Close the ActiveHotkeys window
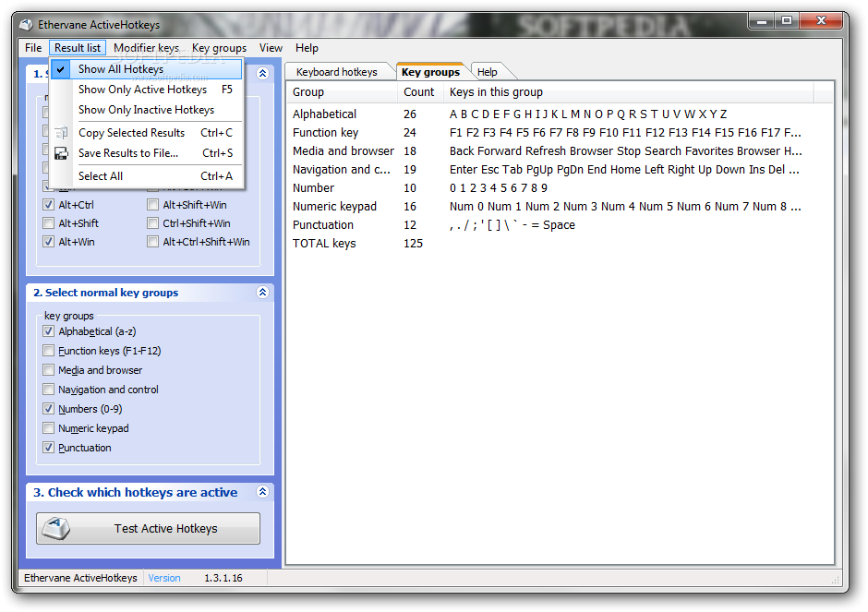Screen dimensions: 868x612 821,21
